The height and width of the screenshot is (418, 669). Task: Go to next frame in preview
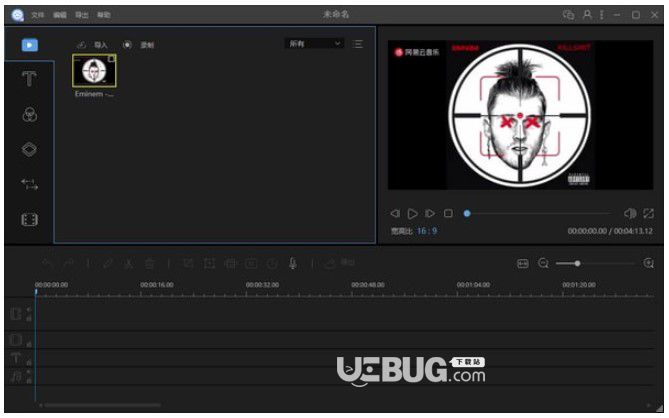430,213
